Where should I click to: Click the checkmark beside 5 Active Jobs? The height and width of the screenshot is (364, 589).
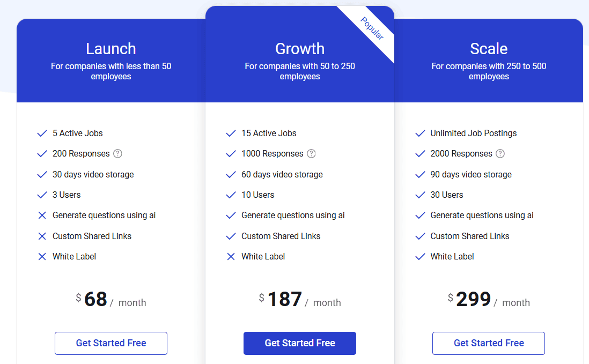pos(42,133)
